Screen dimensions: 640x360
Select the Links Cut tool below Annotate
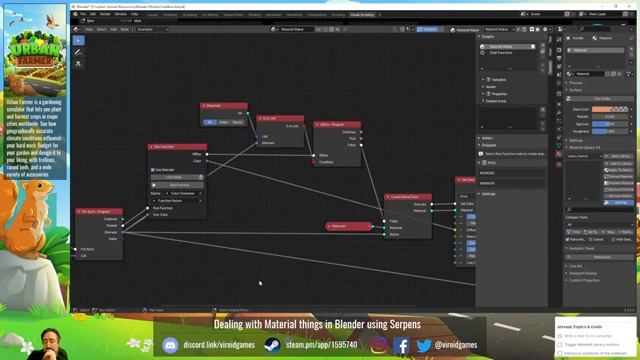point(78,64)
